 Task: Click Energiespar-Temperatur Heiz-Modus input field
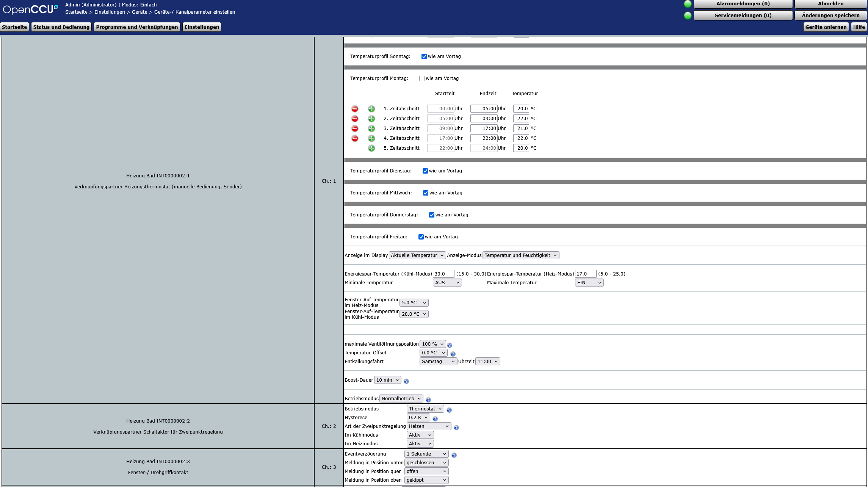(x=585, y=274)
